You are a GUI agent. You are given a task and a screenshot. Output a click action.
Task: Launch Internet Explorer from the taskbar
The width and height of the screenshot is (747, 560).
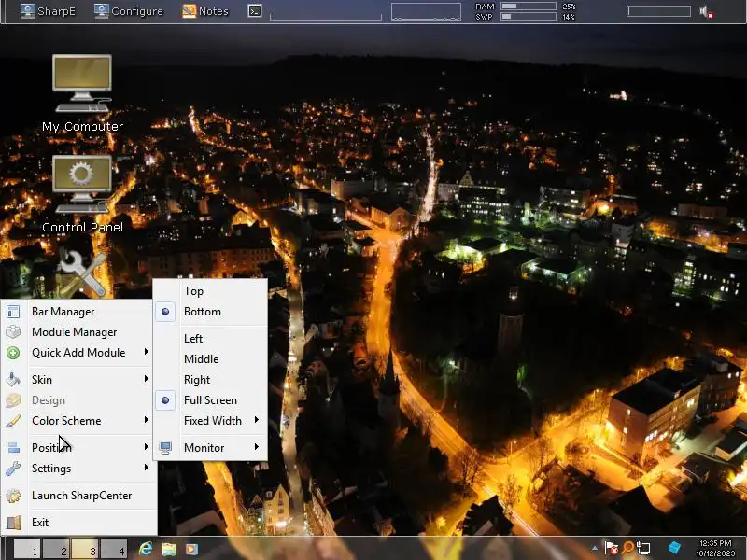[x=146, y=549]
